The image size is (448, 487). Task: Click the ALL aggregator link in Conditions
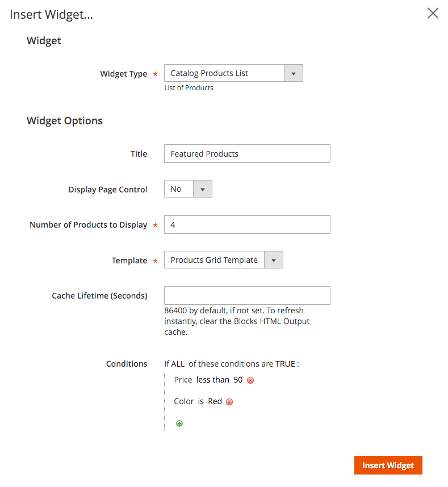(178, 364)
